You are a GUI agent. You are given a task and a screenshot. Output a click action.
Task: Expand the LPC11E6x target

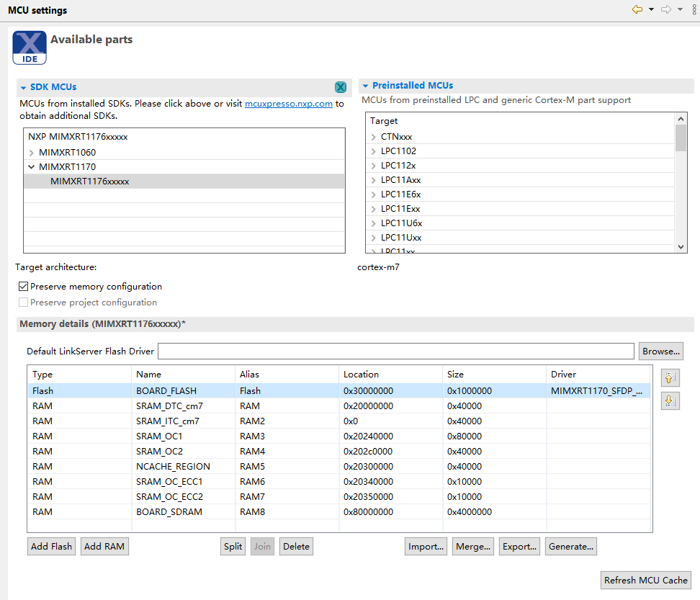coord(373,194)
